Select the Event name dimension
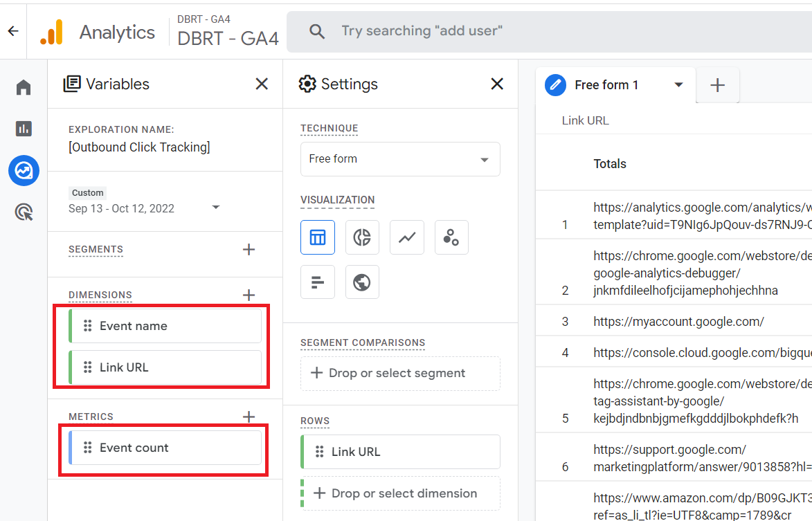Viewport: 812px width, 521px height. pos(165,326)
